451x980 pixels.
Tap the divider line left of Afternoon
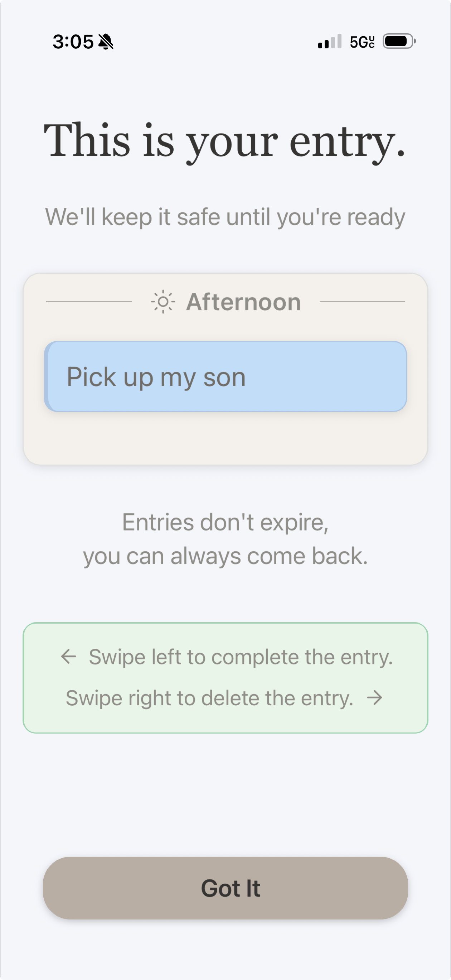(x=89, y=302)
